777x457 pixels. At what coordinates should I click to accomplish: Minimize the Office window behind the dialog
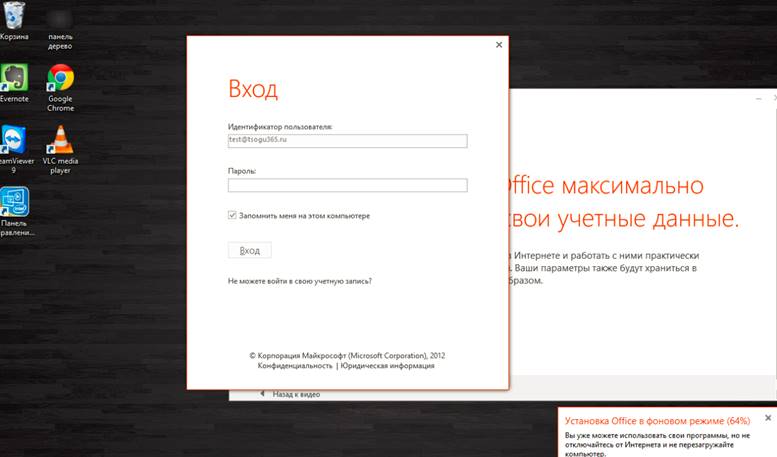click(758, 99)
